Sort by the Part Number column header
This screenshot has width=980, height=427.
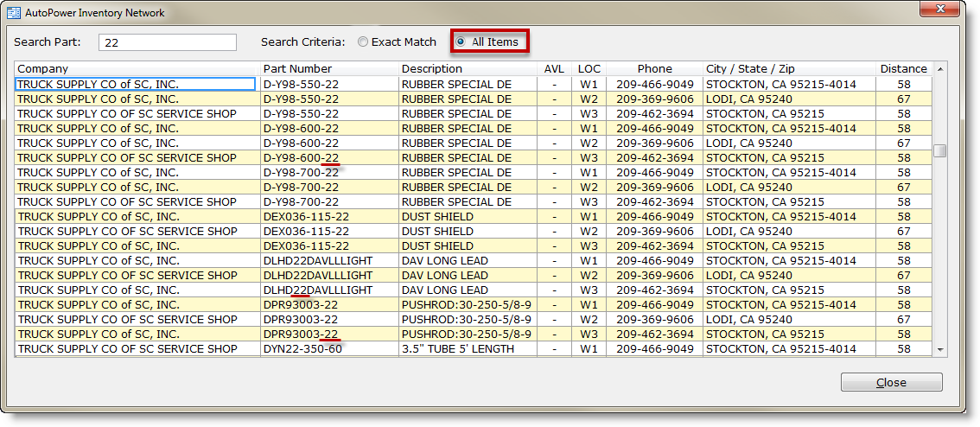(x=329, y=69)
